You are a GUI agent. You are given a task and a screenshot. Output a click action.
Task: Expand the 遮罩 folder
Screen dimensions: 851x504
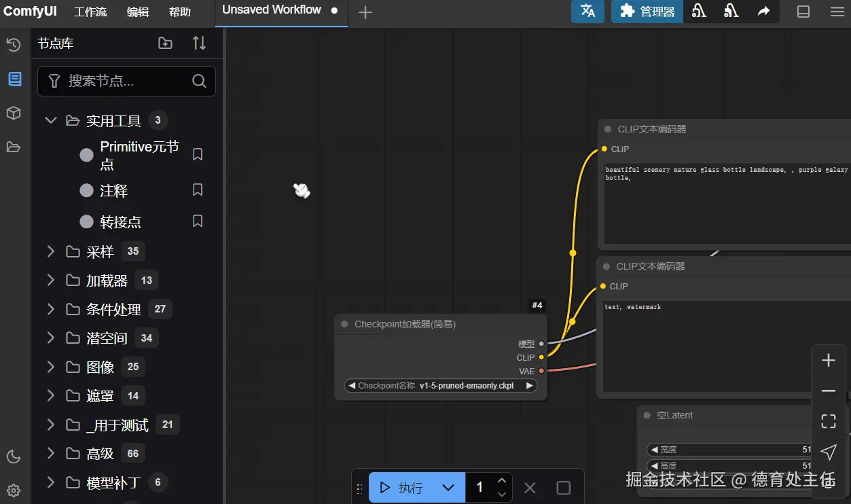click(50, 396)
